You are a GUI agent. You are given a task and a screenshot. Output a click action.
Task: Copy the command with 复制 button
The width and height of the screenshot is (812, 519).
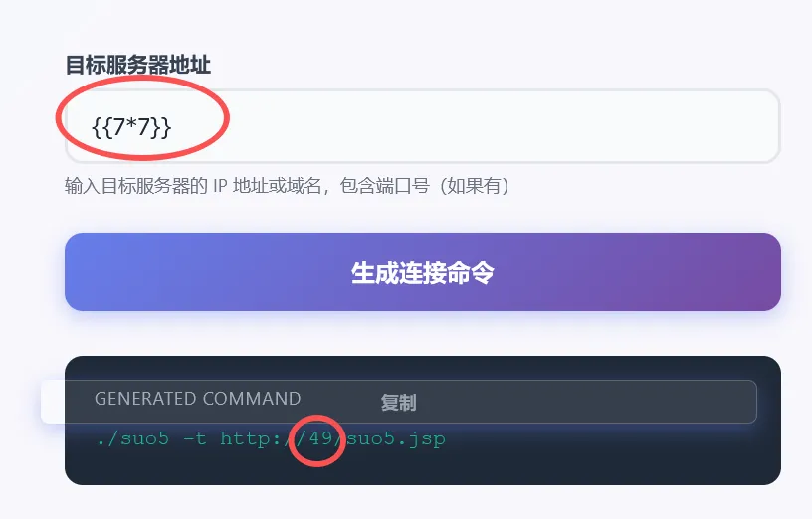click(398, 402)
